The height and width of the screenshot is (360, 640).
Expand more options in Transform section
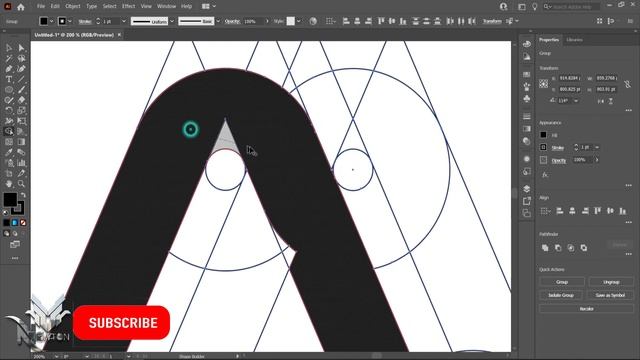click(629, 111)
